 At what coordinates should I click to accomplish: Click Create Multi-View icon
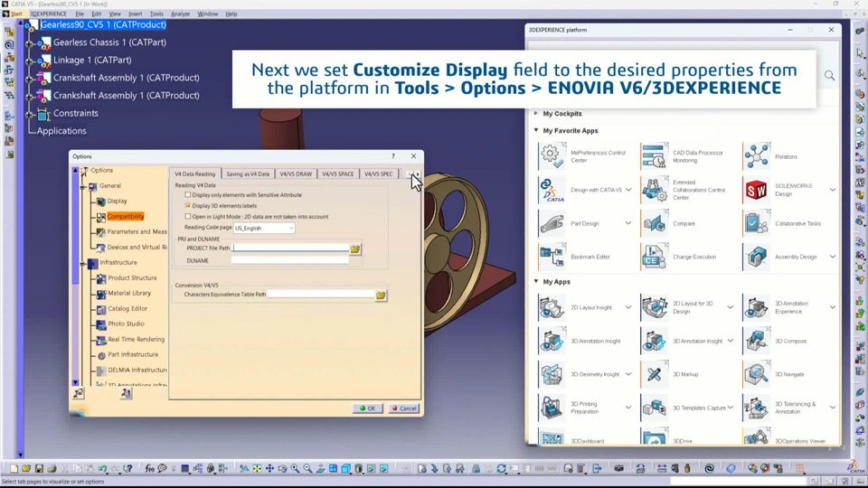334,469
